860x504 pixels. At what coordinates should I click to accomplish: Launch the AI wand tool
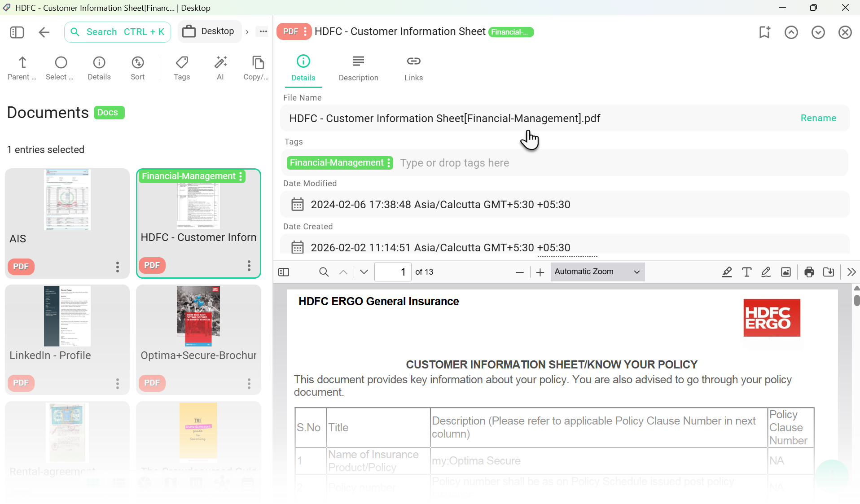pyautogui.click(x=220, y=68)
